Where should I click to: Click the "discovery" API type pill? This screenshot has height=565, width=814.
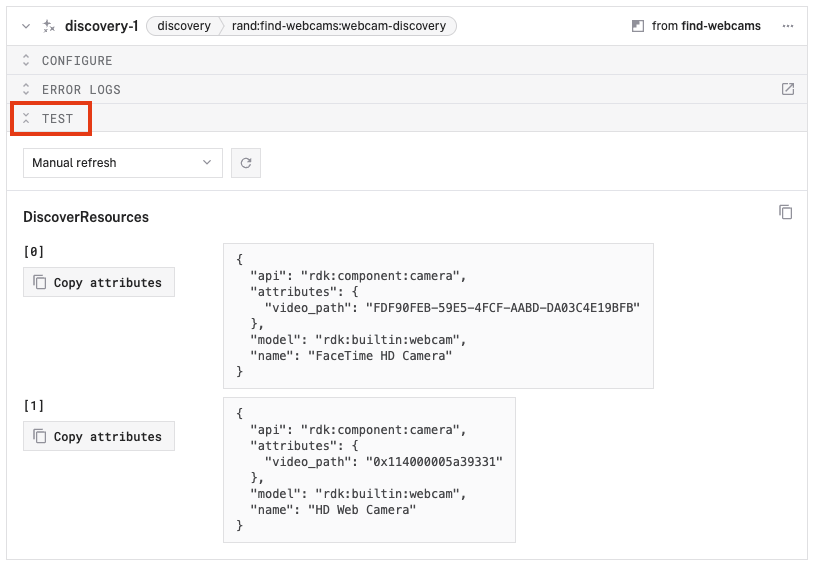tap(183, 26)
